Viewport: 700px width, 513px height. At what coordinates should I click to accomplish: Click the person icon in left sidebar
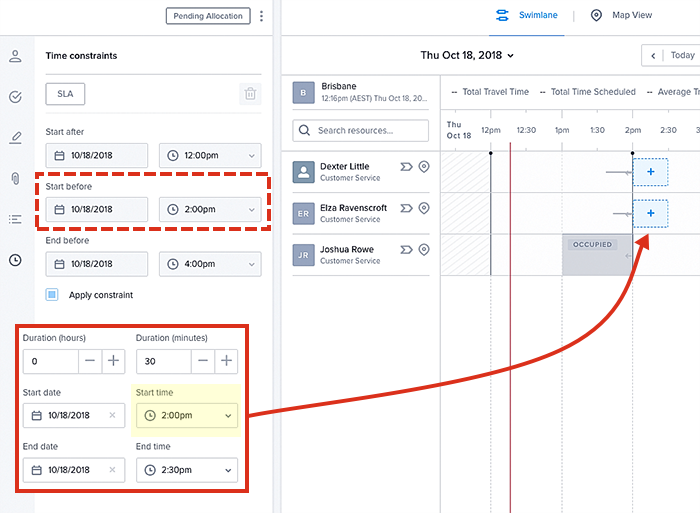pos(15,56)
